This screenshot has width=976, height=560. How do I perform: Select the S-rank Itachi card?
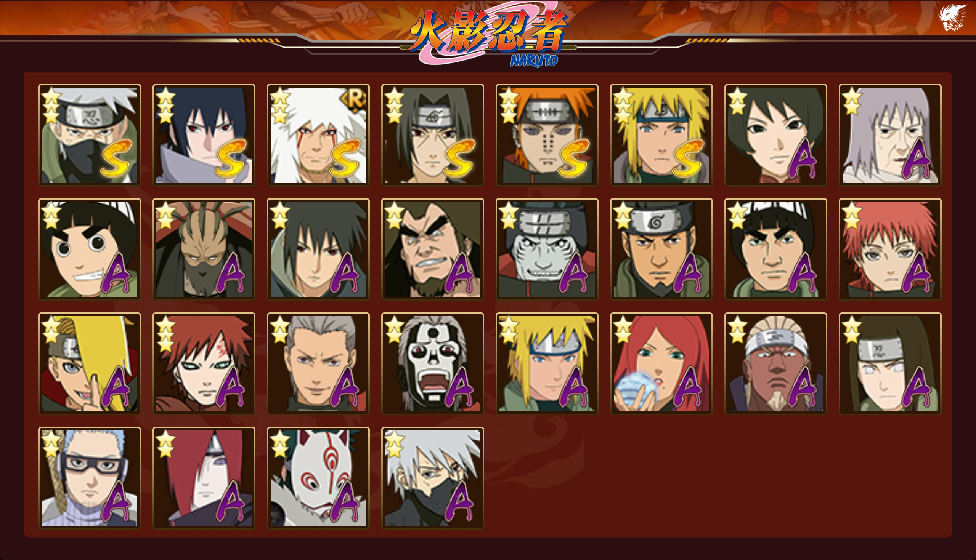[x=433, y=135]
